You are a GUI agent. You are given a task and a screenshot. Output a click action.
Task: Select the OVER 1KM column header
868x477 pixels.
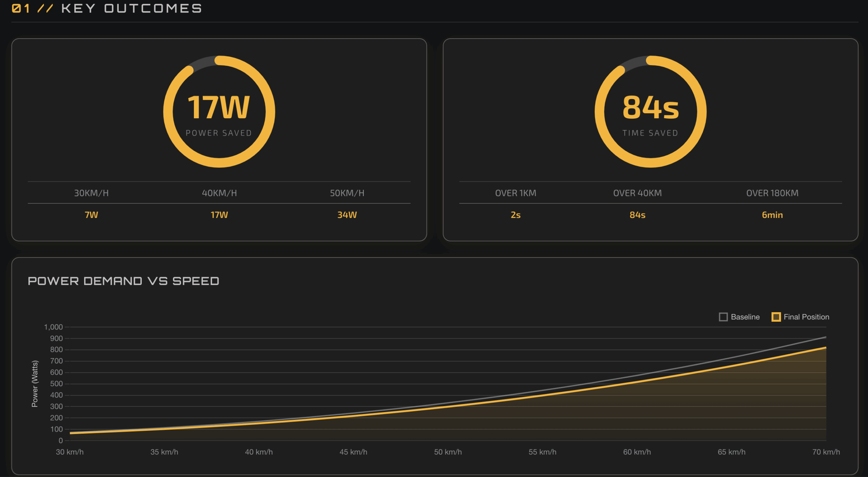[515, 193]
